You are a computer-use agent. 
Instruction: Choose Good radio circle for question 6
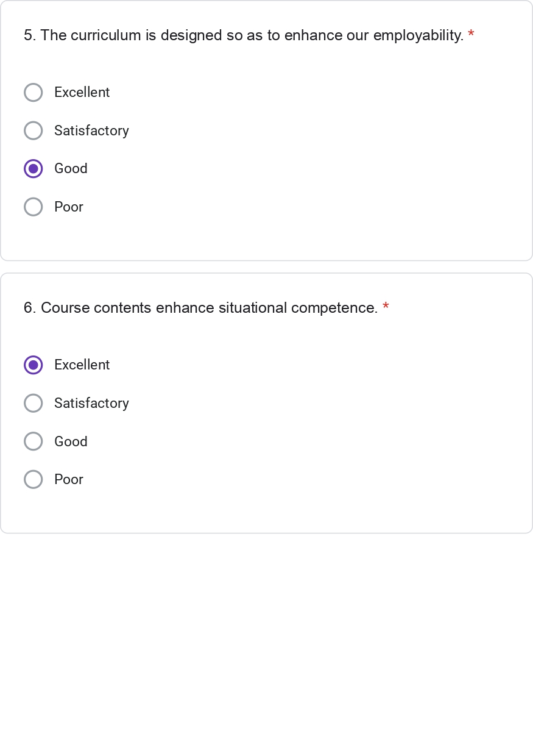34,441
